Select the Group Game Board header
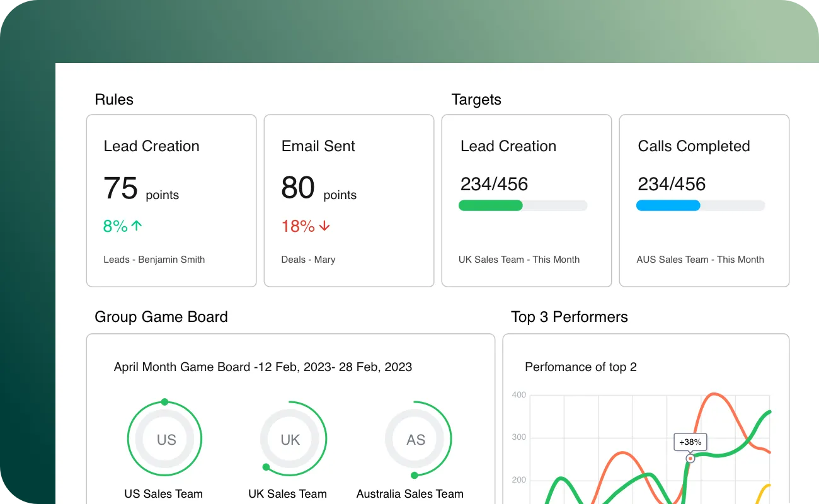The width and height of the screenshot is (819, 504). [161, 316]
